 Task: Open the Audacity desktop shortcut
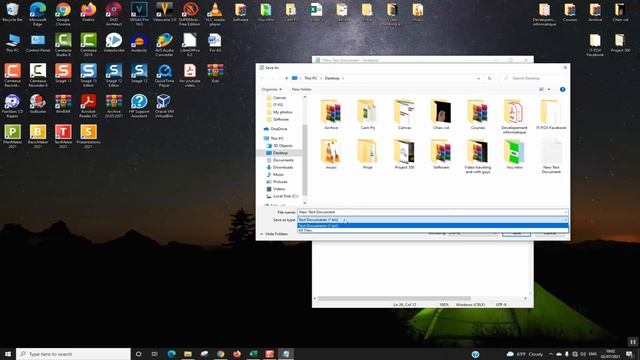click(139, 43)
